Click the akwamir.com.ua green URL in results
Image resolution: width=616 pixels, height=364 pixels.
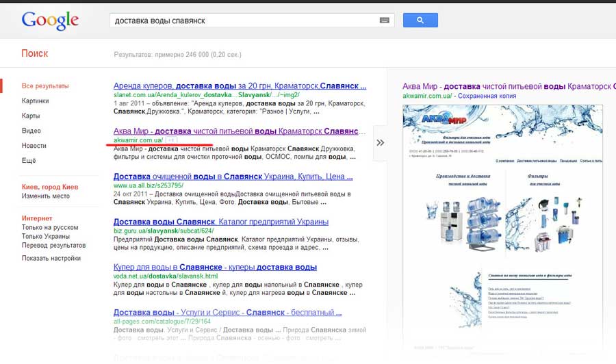pyautogui.click(x=138, y=140)
